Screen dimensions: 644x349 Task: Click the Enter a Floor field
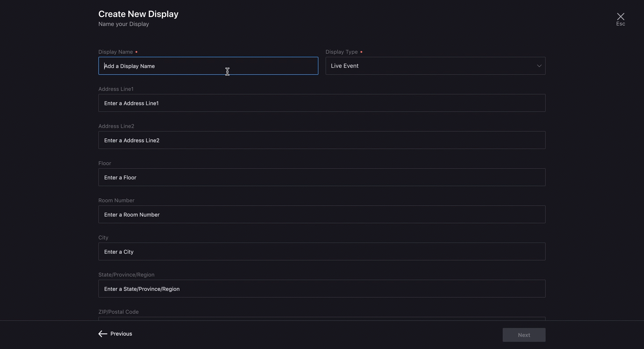click(322, 177)
